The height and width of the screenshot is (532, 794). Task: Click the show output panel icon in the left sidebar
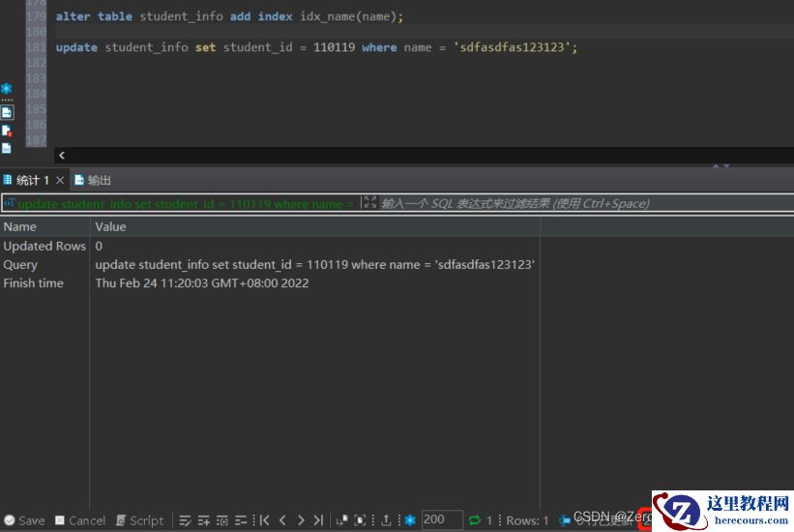pyautogui.click(x=7, y=112)
